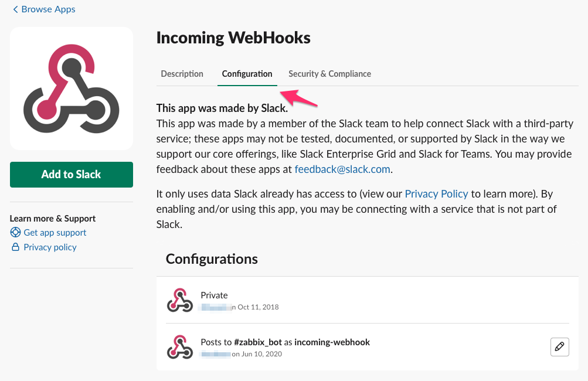Click 'This app was made by Slack.' heading
This screenshot has width=588, height=381.
(222, 108)
